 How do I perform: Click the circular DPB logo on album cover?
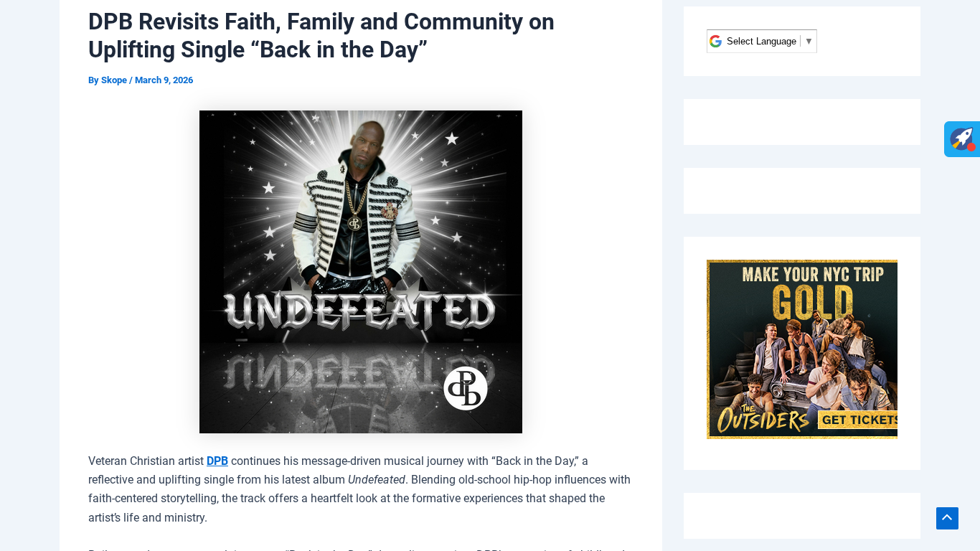click(x=465, y=389)
